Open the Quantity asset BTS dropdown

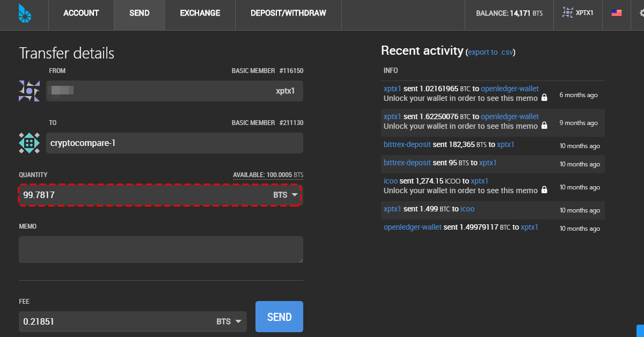point(286,195)
